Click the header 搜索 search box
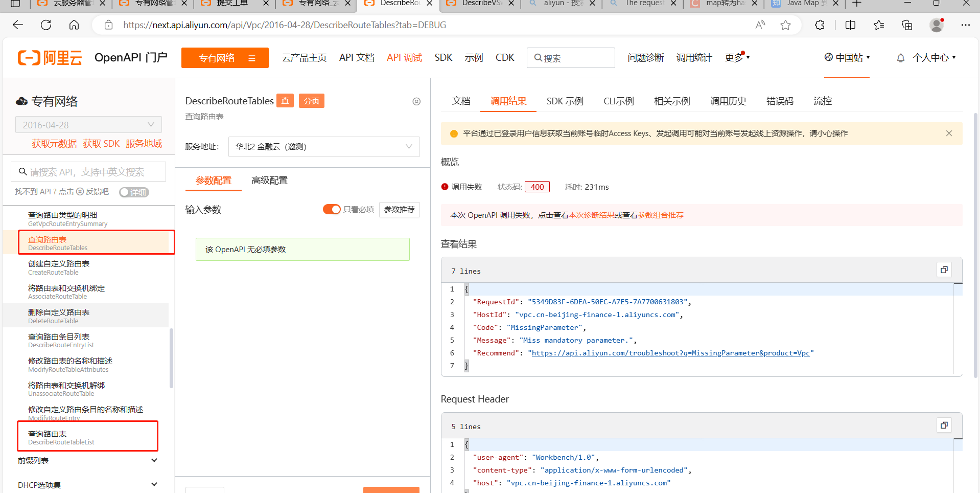 coord(571,58)
